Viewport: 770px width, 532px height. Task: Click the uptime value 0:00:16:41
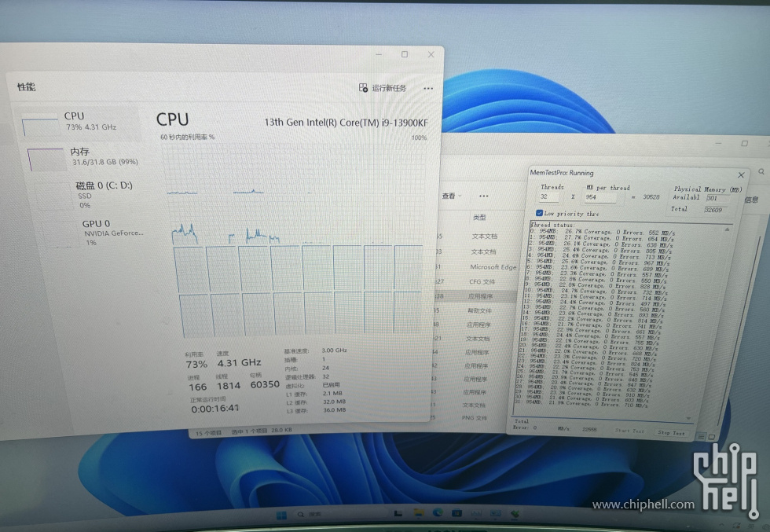[215, 408]
